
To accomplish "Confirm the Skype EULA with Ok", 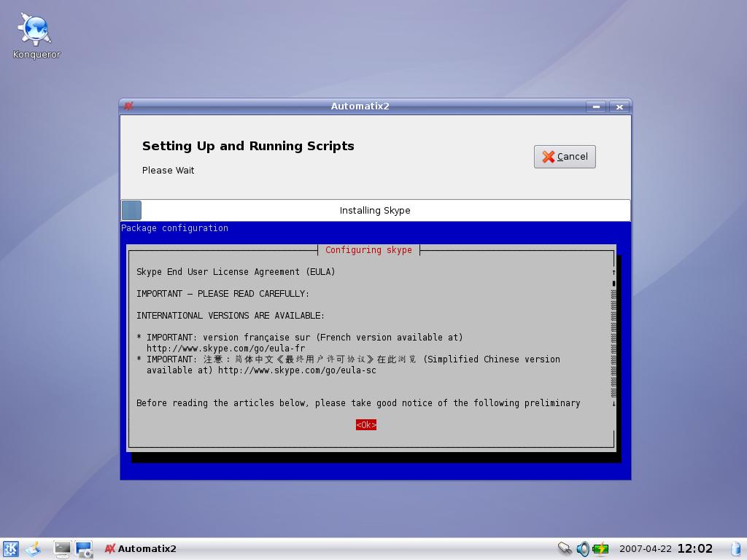I will (366, 425).
